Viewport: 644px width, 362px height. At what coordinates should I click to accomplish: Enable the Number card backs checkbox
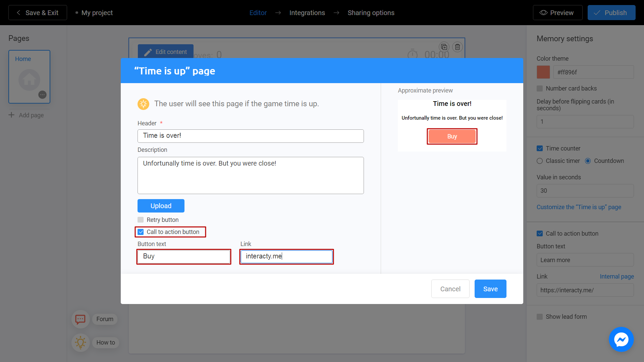tap(540, 88)
